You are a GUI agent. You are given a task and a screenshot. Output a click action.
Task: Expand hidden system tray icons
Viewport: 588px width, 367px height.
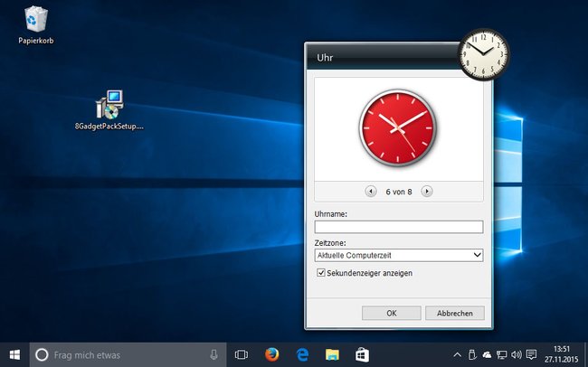click(458, 354)
